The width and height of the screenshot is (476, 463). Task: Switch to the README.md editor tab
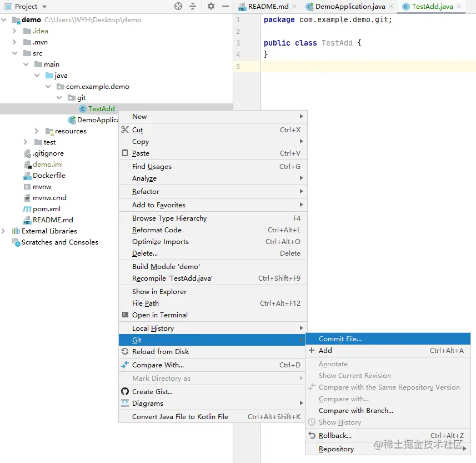(263, 6)
